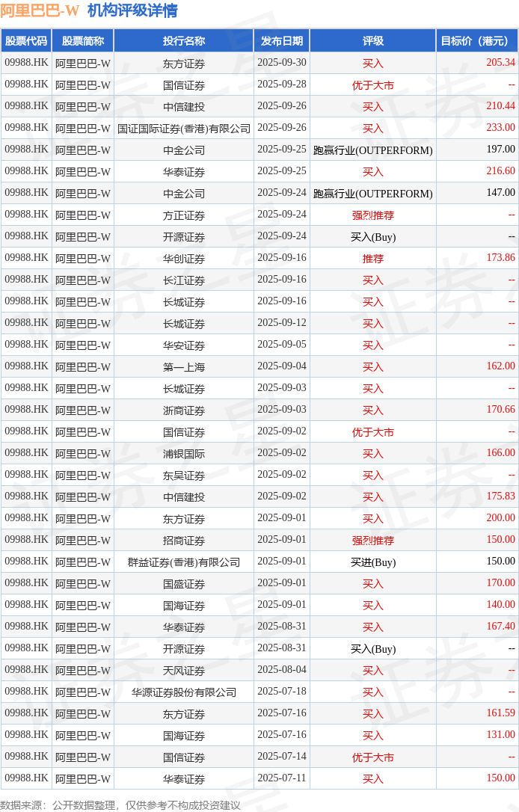The width and height of the screenshot is (519, 812).
Task: Click 国证国际证券(香港)有限公司 cell
Action: click(x=184, y=129)
